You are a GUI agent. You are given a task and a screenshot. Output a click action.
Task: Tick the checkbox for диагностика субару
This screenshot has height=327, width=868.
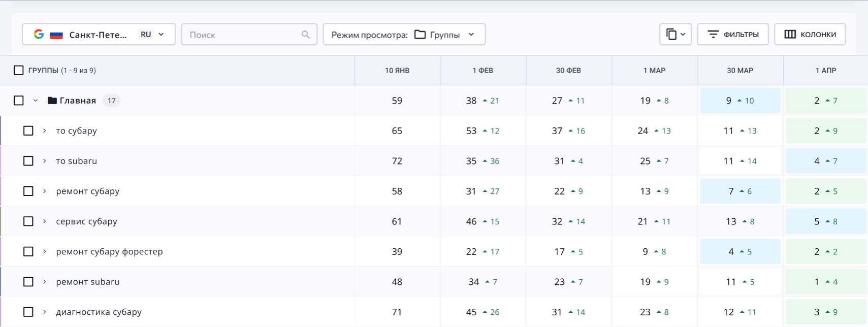point(28,312)
